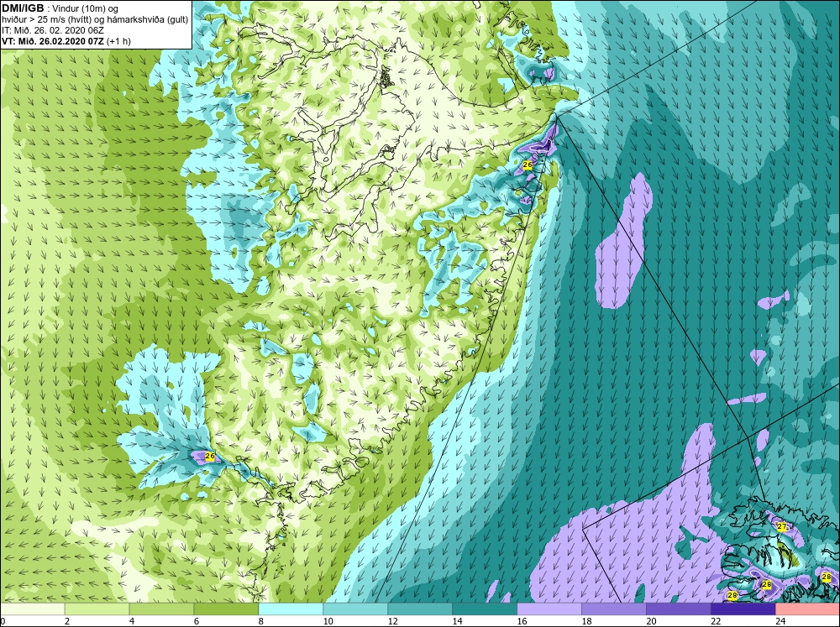
Task: Pick the 22–24 m/s dark indigo legend swatch
Action: click(x=743, y=609)
